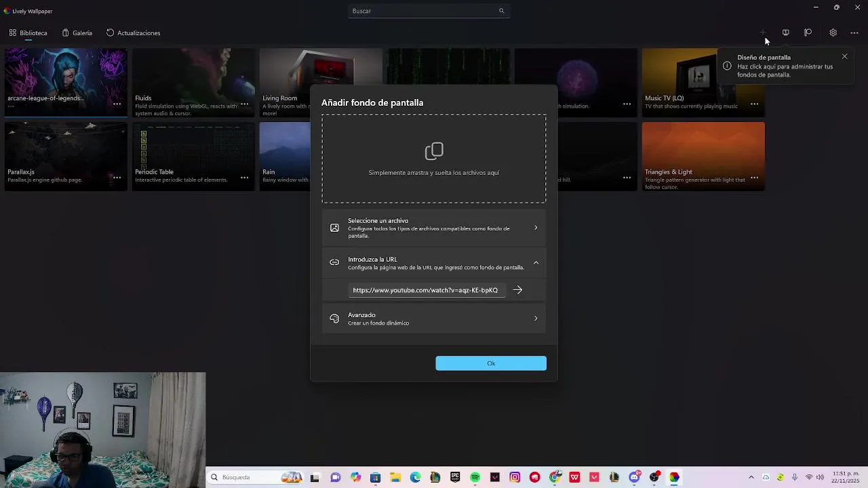Open Microsoft Store from the taskbar
This screenshot has height=488, width=868.
(x=375, y=477)
